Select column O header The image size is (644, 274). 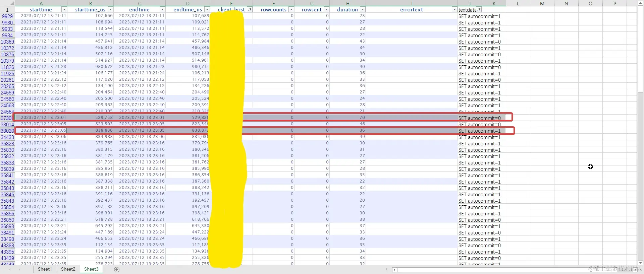coord(590,3)
